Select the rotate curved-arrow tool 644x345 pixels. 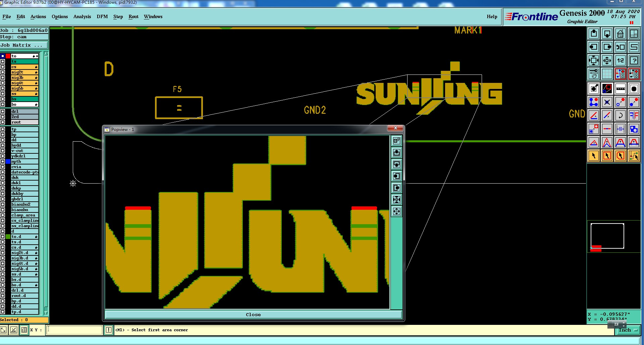(x=621, y=115)
